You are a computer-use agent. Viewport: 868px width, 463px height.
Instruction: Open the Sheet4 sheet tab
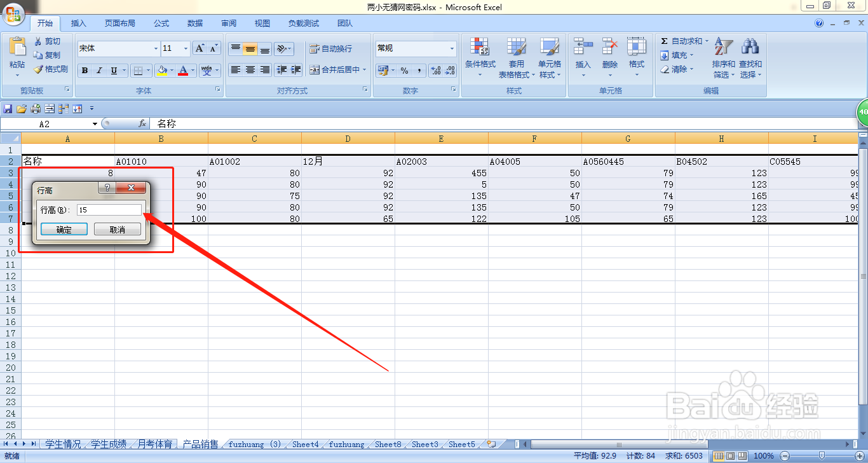[306, 444]
